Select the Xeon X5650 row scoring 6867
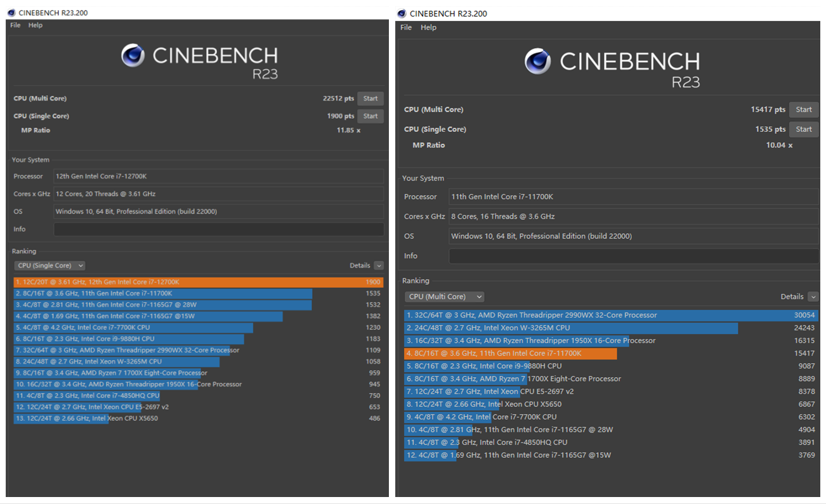Screen dimensions: 826x504 [x=612, y=404]
